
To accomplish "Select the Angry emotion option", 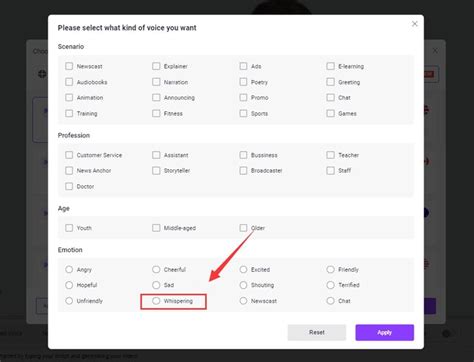I will [69, 269].
